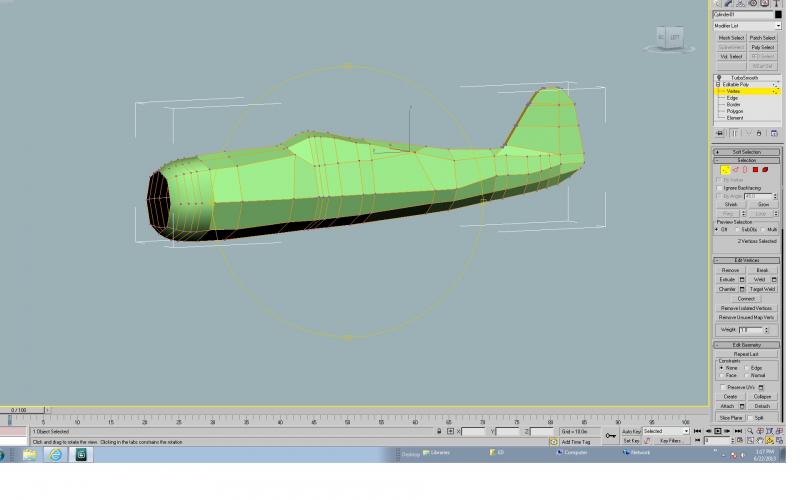Image resolution: width=800 pixels, height=500 pixels.
Task: Open the Modifier List dropdown
Action: pos(747,26)
